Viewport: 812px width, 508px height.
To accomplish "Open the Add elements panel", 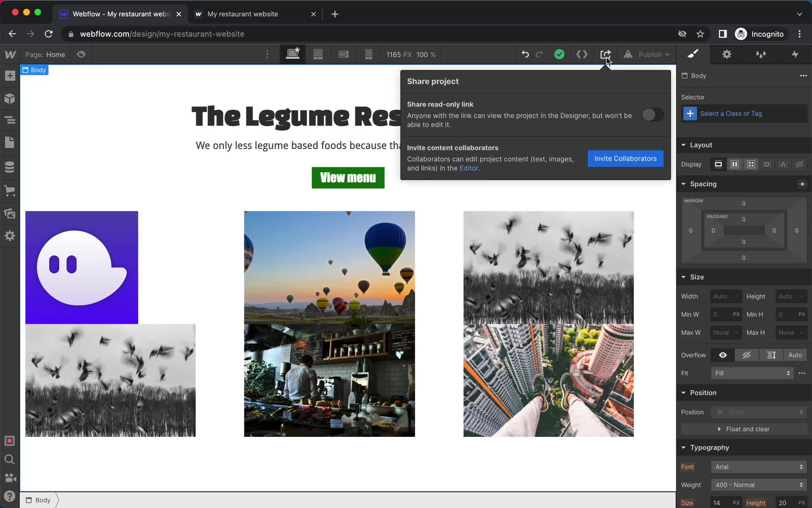I will tap(10, 76).
